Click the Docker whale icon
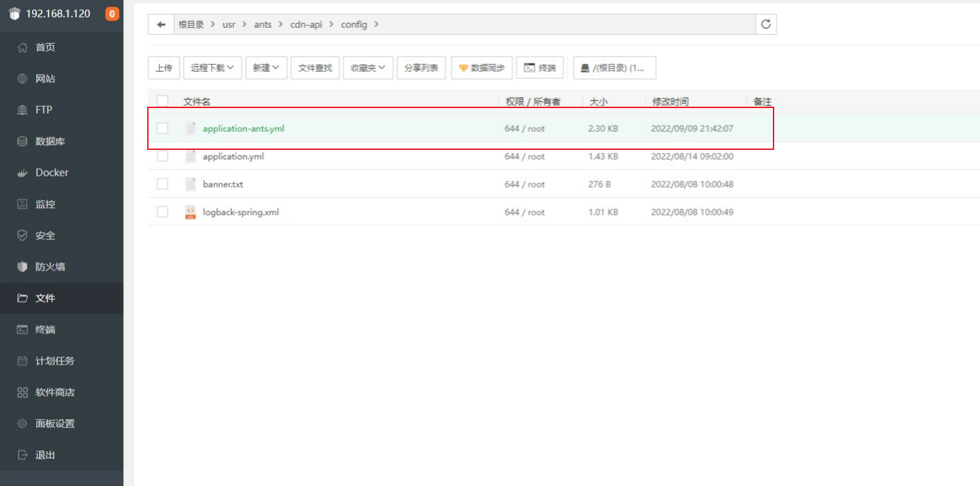980x486 pixels. point(22,173)
